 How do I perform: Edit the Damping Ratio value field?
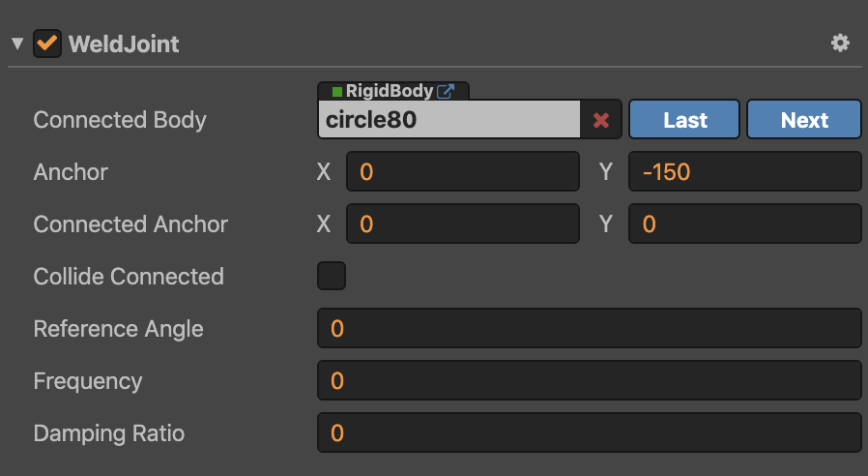tap(589, 432)
